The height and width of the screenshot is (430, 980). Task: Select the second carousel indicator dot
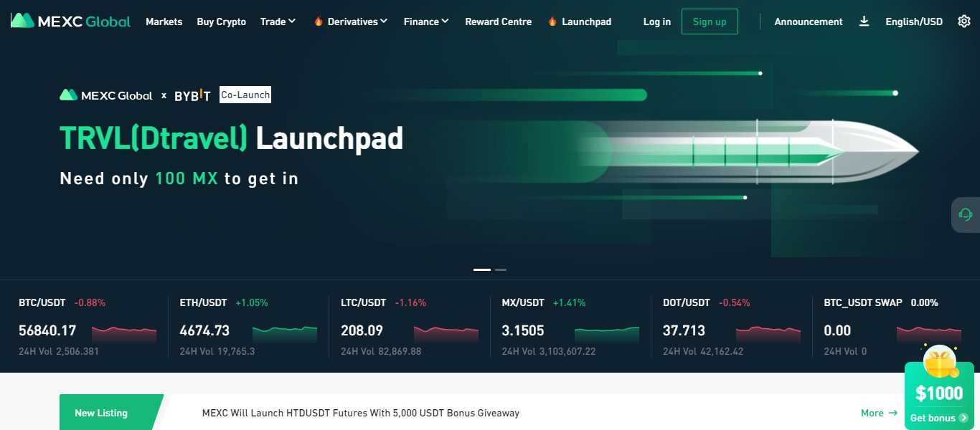(x=500, y=269)
